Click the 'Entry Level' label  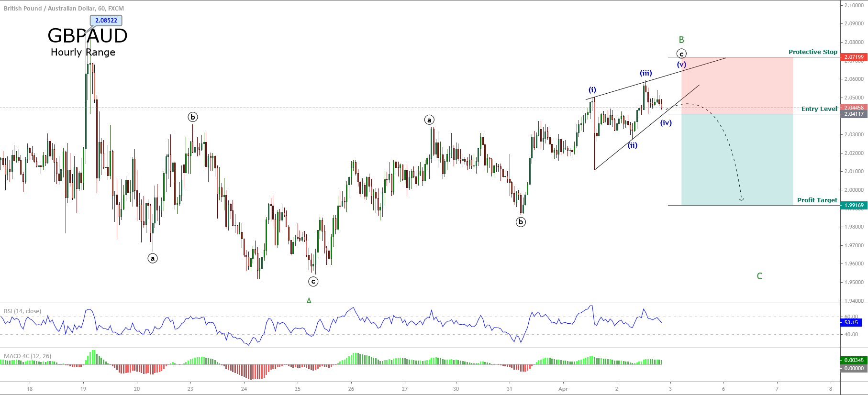[819, 109]
